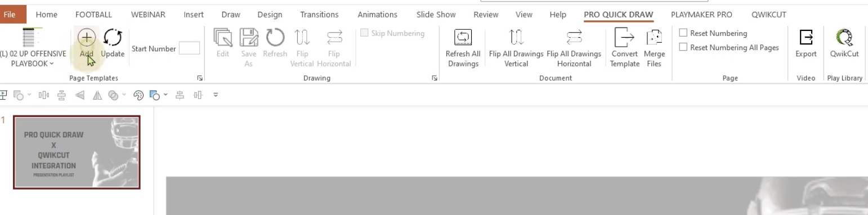Open the QwikCut play library
This screenshot has width=868, height=215.
click(x=844, y=38)
